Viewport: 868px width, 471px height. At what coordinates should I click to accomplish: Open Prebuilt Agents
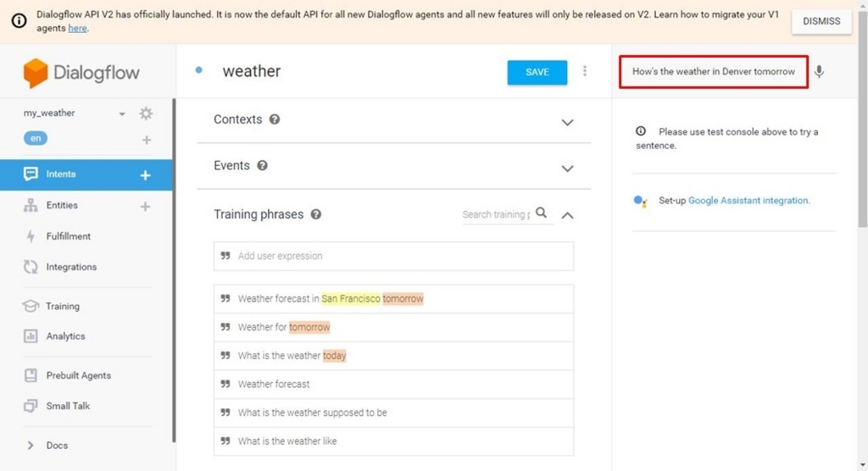coord(79,375)
